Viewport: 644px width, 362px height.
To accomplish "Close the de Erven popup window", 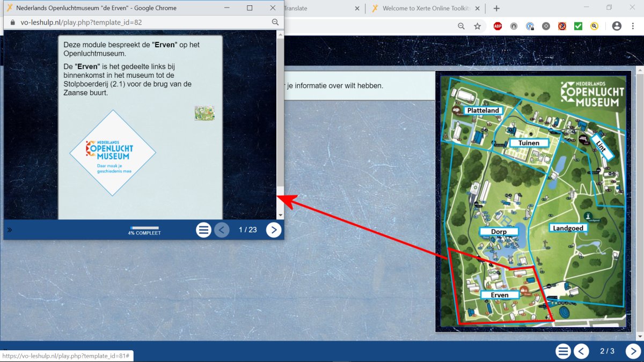I will tap(273, 8).
